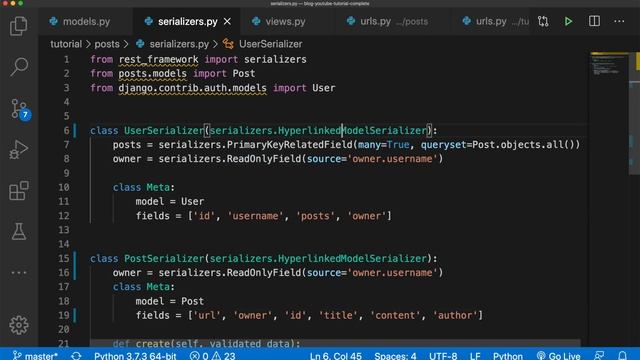Open More Actions menu in editor toolbar
The width and height of the screenshot is (640, 360).
[619, 21]
